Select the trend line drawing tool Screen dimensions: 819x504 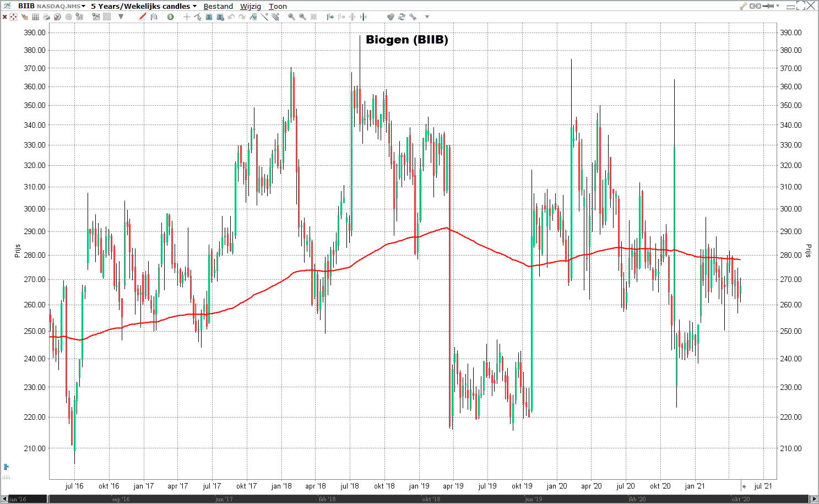[264, 17]
